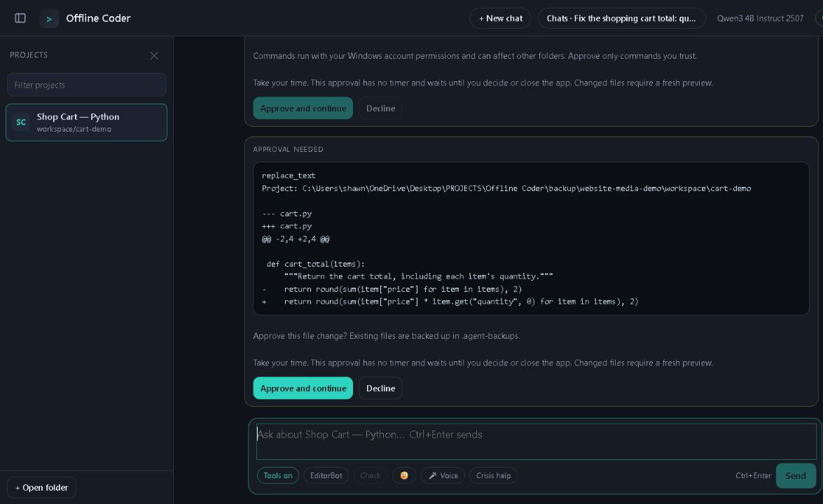
Task: Decline the cart.py file change
Action: tap(380, 388)
